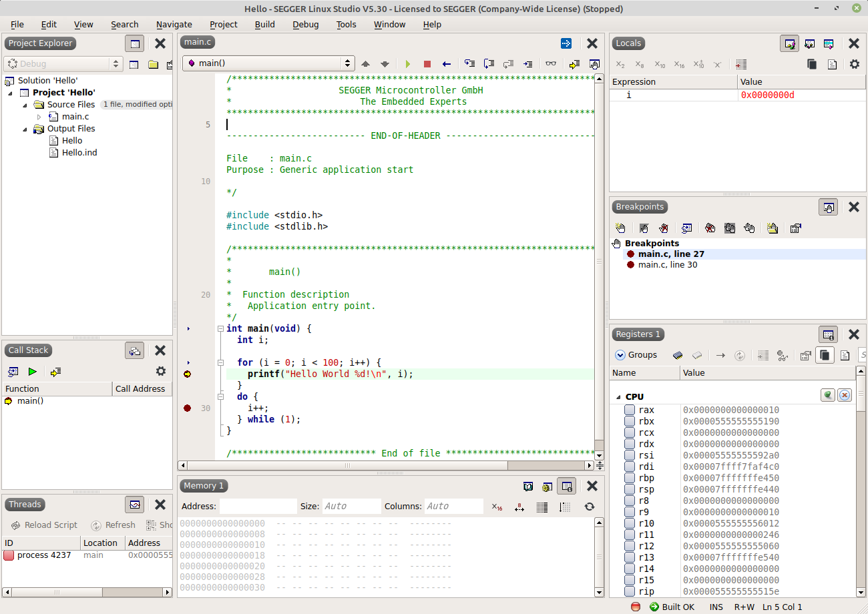Click the Memory Size input field

351,506
